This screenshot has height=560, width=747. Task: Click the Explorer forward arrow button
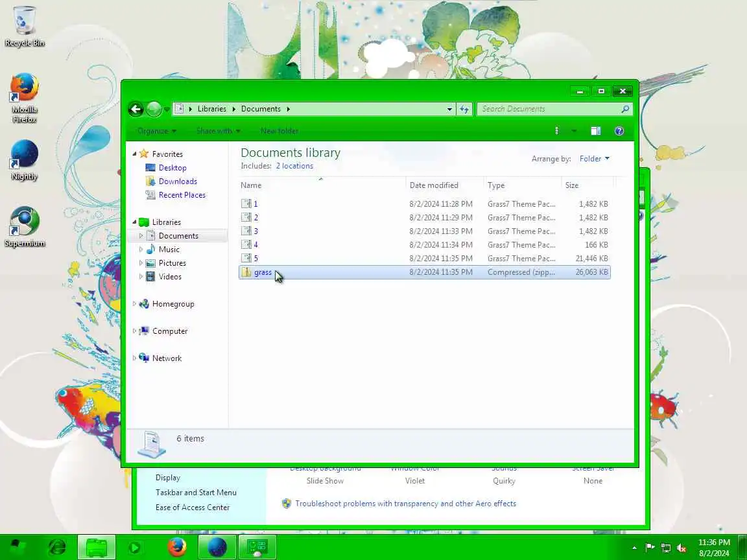pyautogui.click(x=154, y=110)
